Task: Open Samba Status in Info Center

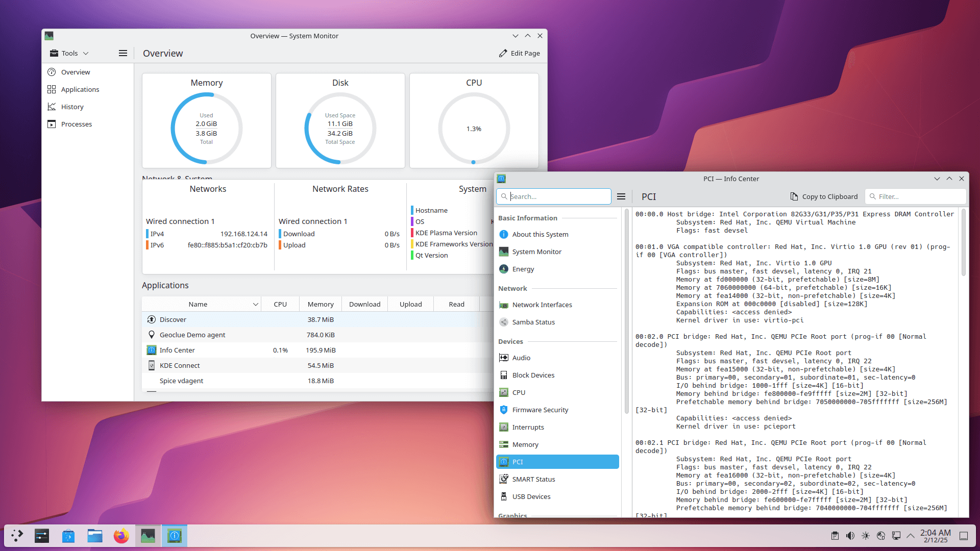Action: (533, 322)
